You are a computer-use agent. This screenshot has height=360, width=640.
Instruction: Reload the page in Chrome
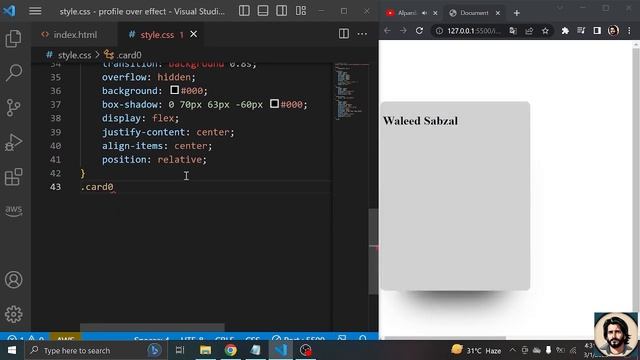click(419, 31)
